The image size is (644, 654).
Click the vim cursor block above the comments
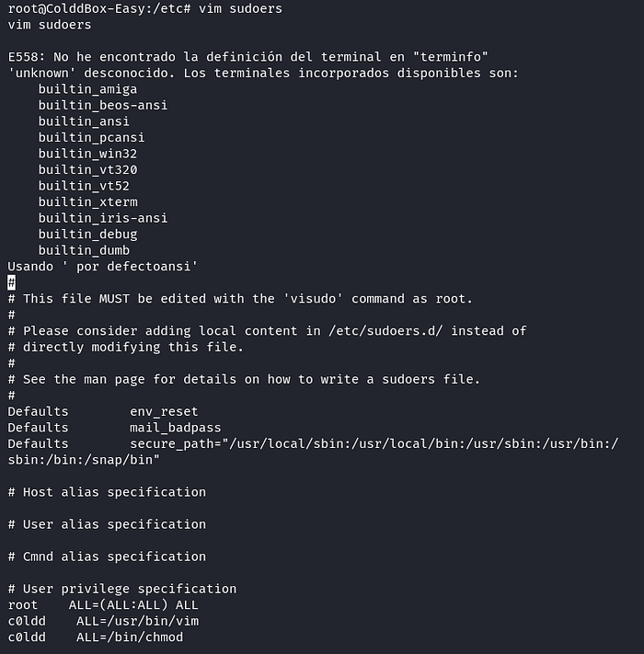tap(11, 282)
